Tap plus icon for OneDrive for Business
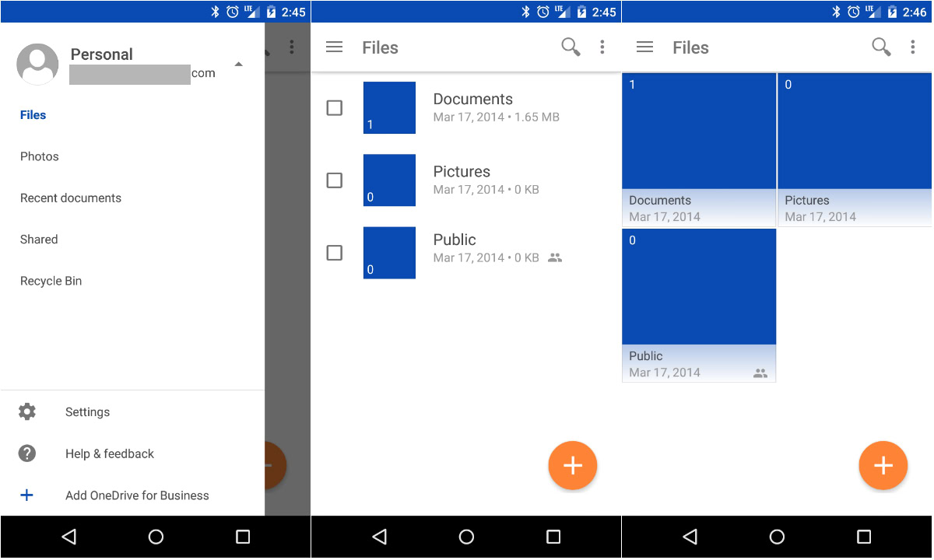 pos(26,495)
